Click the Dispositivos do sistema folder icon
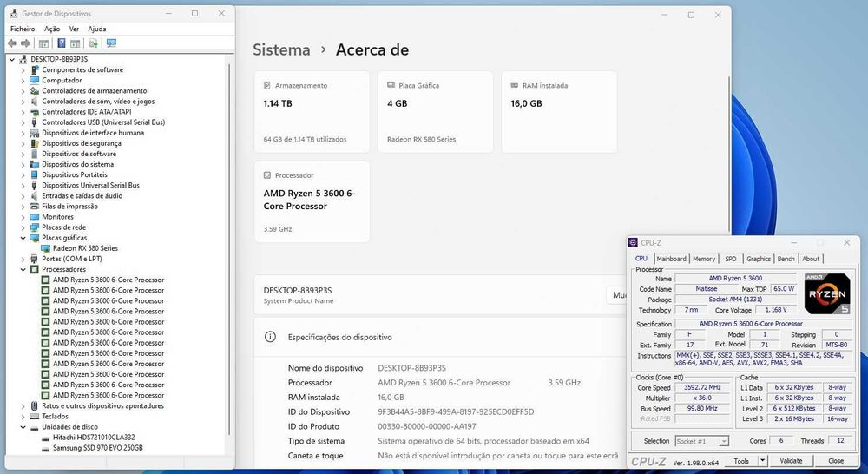 point(35,164)
